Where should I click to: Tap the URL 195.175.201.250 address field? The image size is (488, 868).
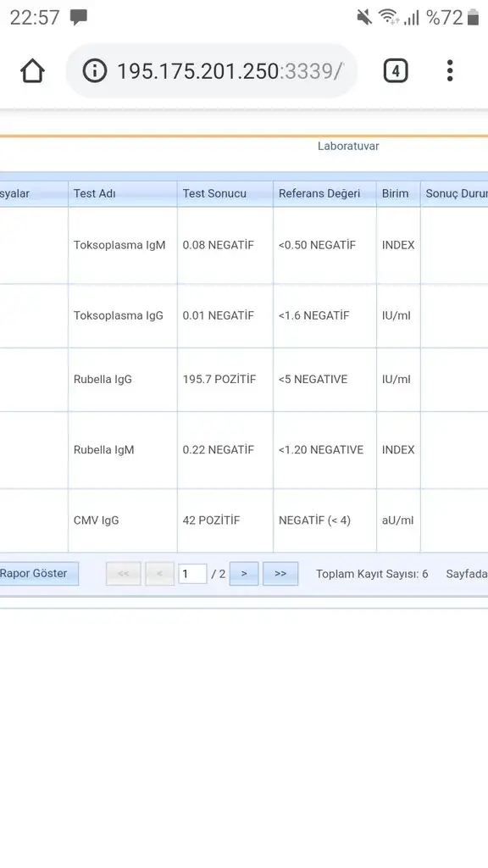tap(211, 71)
